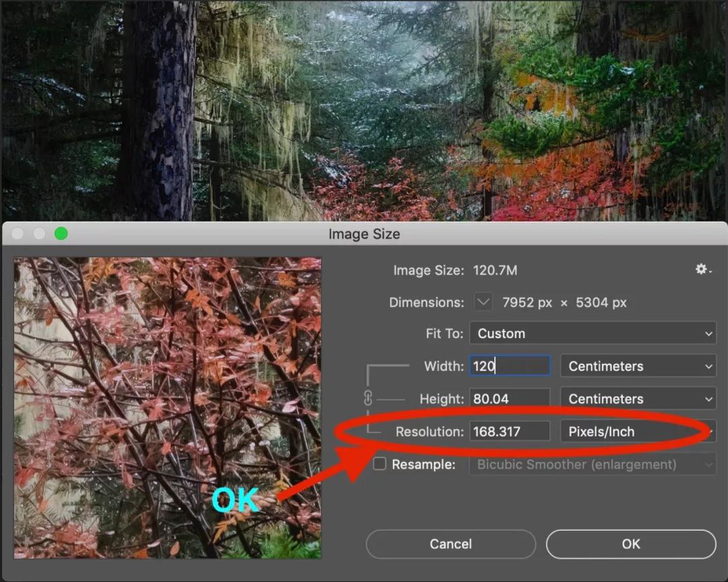728x582 pixels.
Task: Open the Fit To Custom dropdown
Action: pos(593,333)
